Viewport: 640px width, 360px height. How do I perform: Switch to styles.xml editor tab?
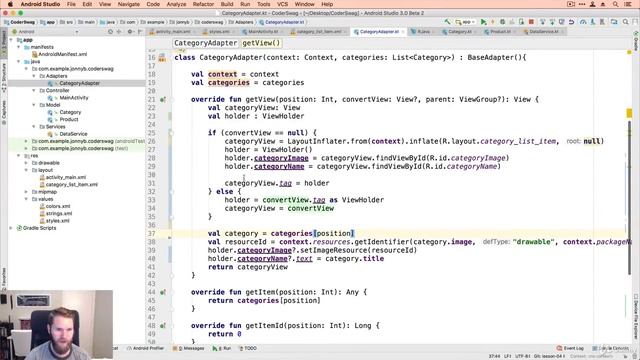(219, 32)
